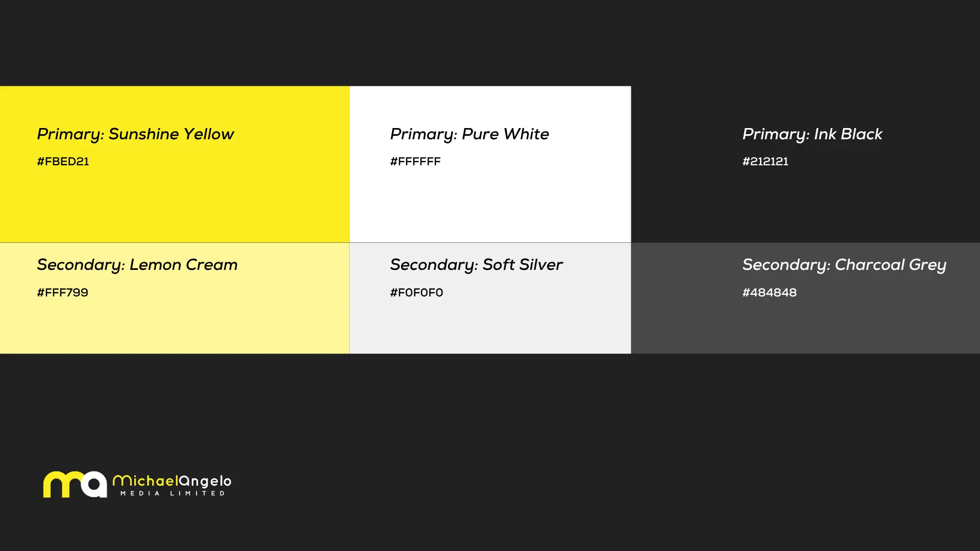Pick the Soft Silver color swatch
The height and width of the screenshot is (551, 980).
pos(490,327)
